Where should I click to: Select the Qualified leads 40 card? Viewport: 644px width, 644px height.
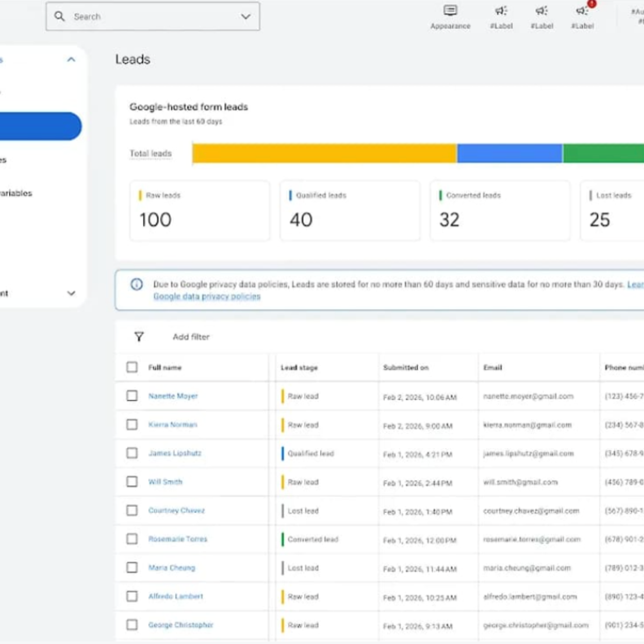point(350,211)
